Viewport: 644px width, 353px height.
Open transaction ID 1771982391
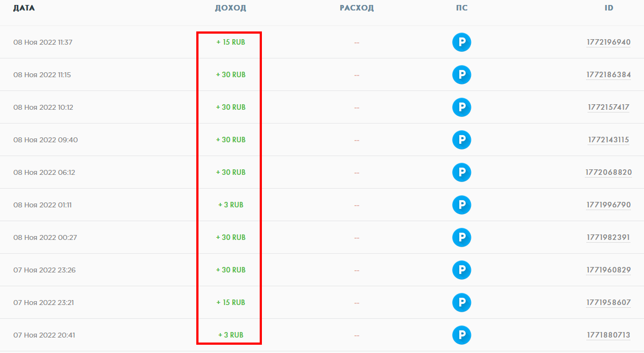pyautogui.click(x=608, y=238)
